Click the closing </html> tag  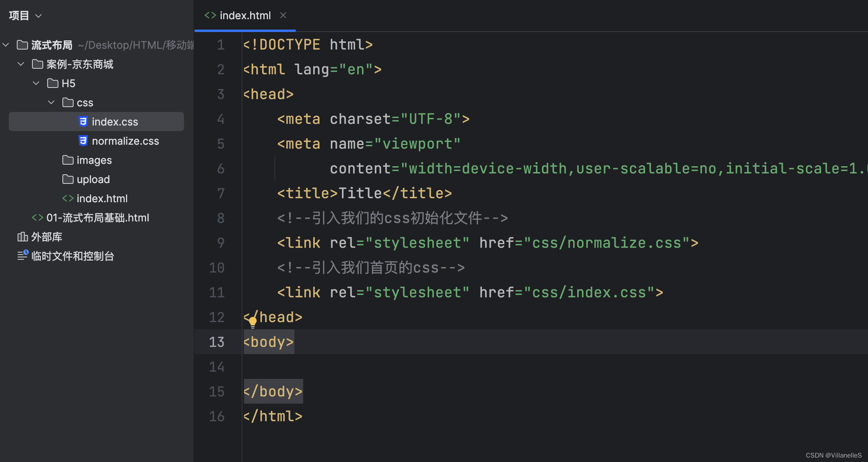(273, 416)
